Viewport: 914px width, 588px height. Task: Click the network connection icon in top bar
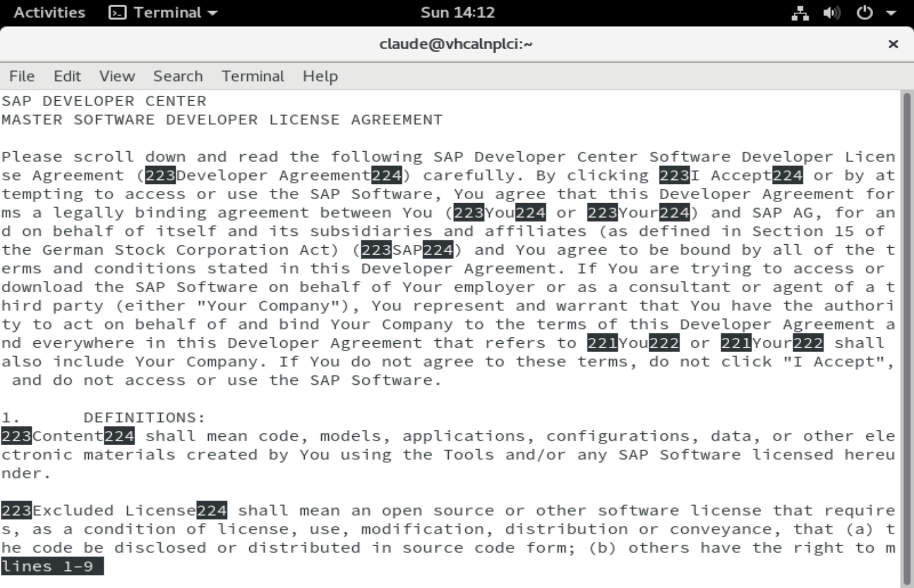point(800,13)
